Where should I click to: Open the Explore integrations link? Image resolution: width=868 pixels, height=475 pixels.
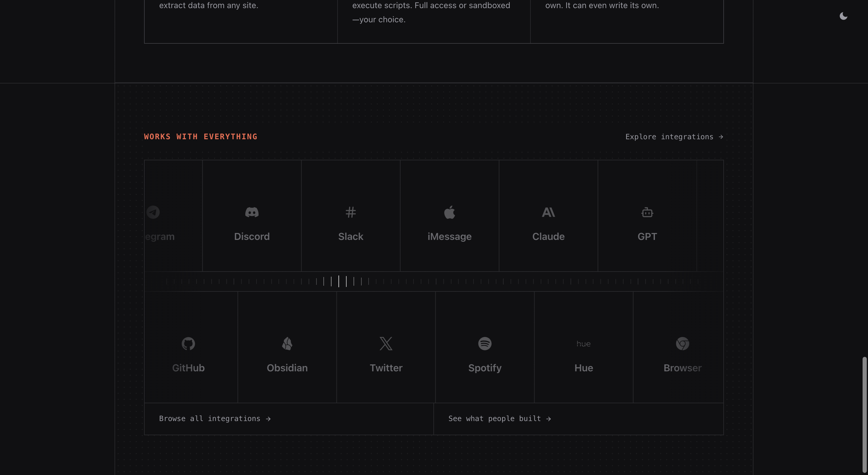(x=674, y=137)
